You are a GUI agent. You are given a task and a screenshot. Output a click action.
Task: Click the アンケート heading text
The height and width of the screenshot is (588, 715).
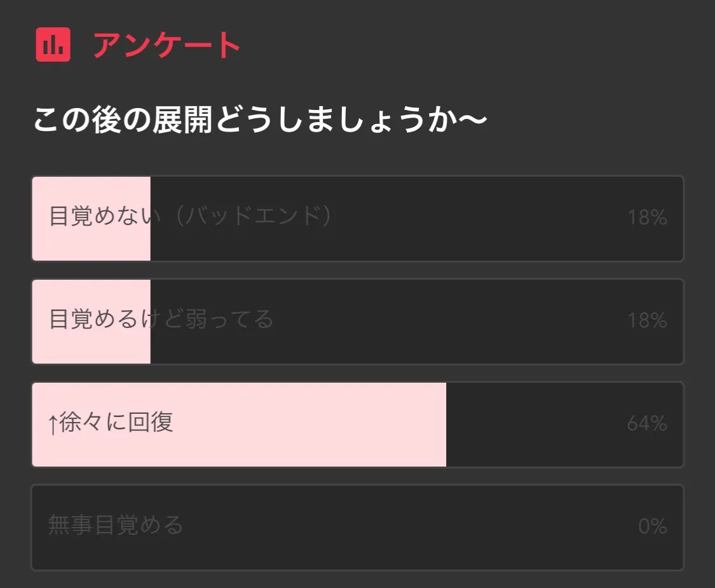coord(167,45)
